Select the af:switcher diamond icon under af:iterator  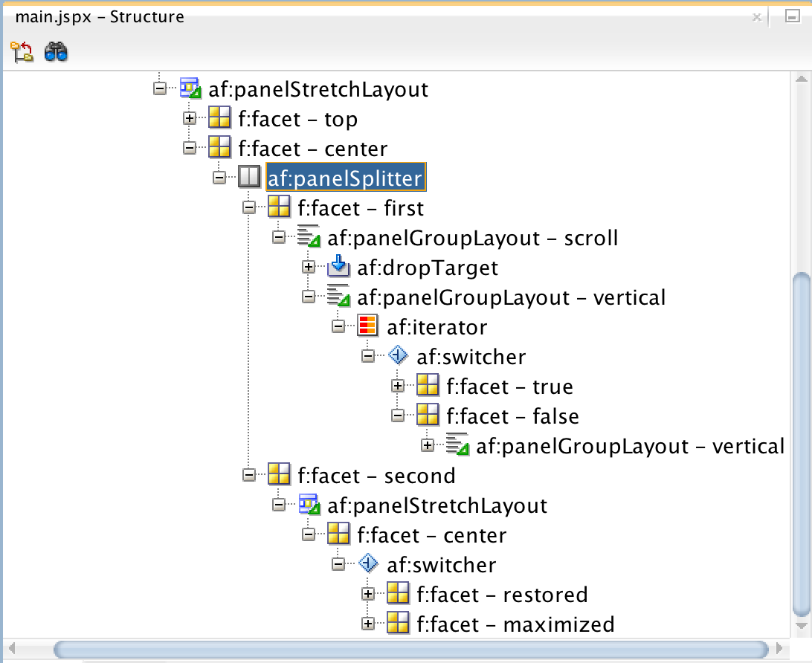[x=398, y=356]
